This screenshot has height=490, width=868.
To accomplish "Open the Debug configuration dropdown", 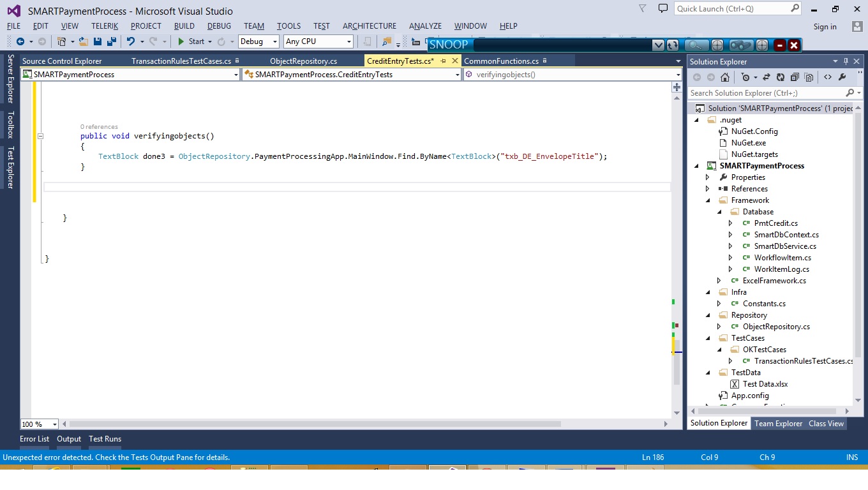I will coord(275,41).
